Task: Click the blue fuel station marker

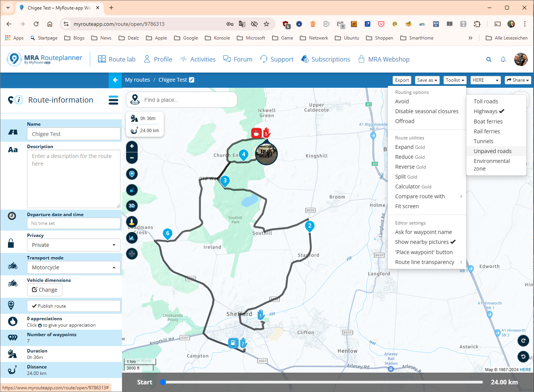Action: click(x=233, y=343)
